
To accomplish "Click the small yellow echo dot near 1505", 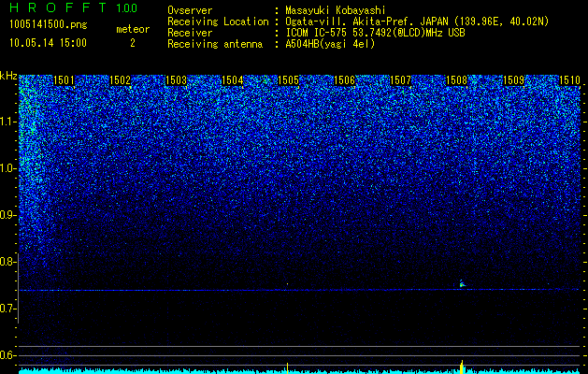I will point(287,284).
